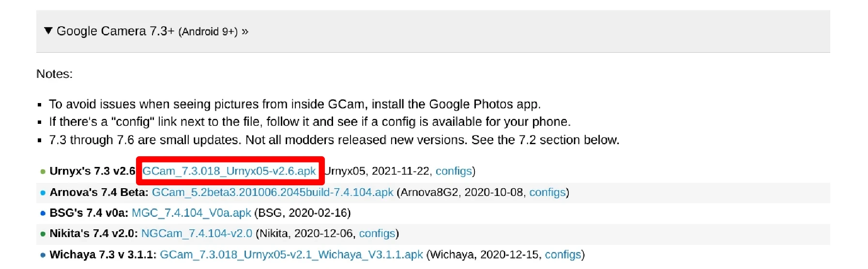
Task: Open configs link for Nikita's 7.4 v2.0
Action: (377, 234)
